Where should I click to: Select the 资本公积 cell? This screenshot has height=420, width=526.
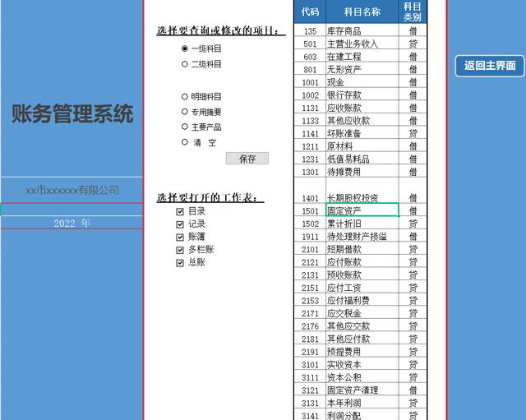(362, 377)
